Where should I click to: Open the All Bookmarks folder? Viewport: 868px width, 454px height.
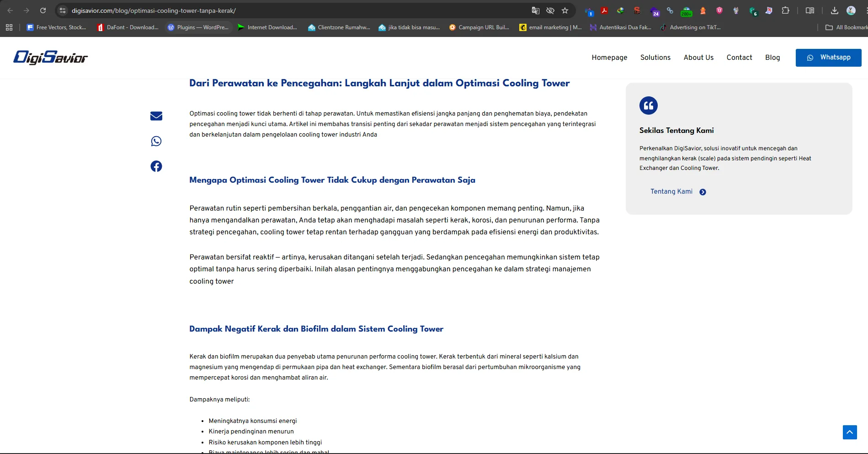tap(847, 27)
